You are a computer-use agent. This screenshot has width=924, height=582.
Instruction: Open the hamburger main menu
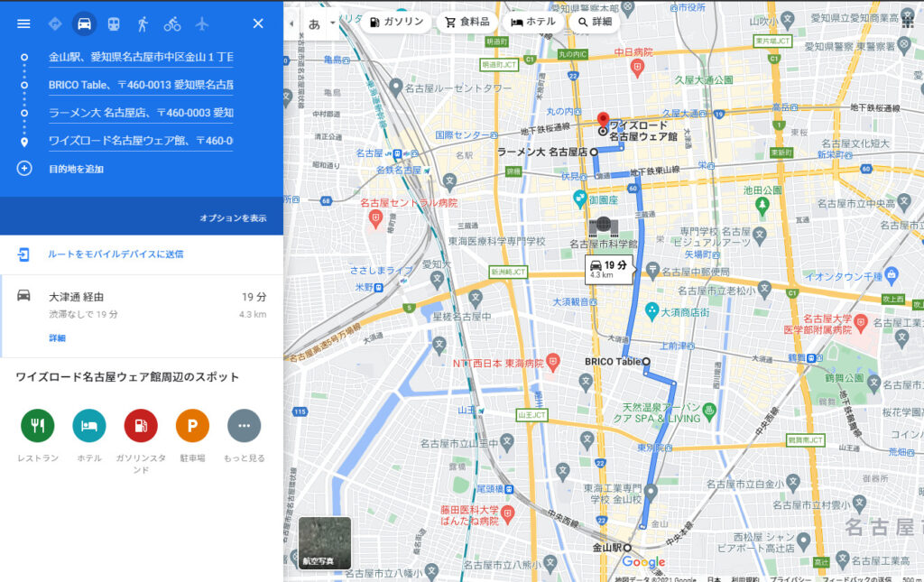point(23,23)
